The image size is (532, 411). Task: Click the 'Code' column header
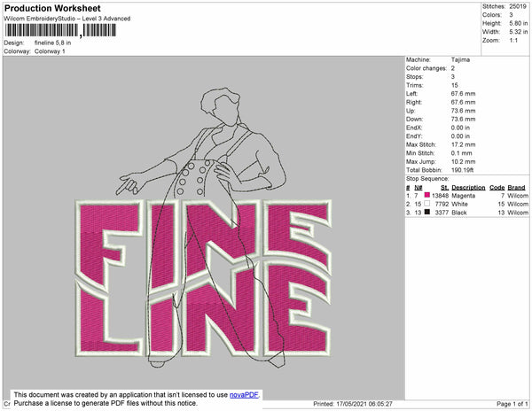pos(497,188)
